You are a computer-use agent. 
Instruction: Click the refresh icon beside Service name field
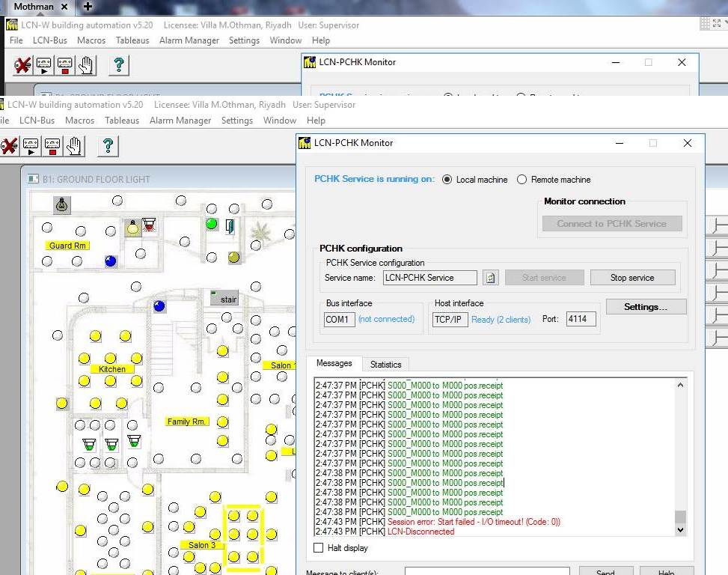point(490,278)
